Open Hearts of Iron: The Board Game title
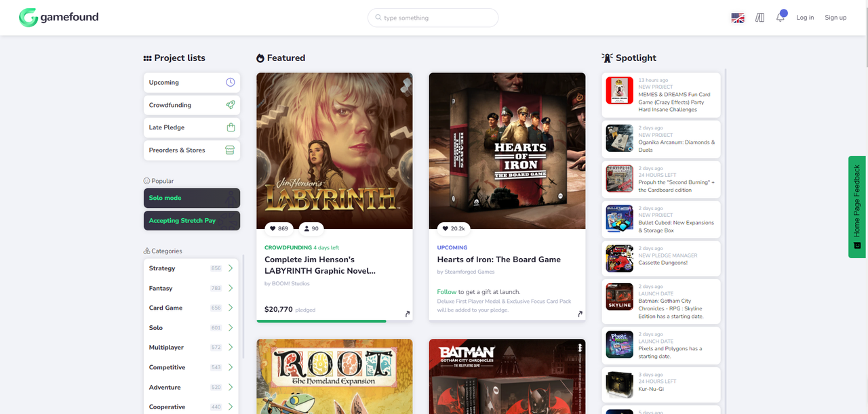This screenshot has height=414, width=868. [x=499, y=260]
